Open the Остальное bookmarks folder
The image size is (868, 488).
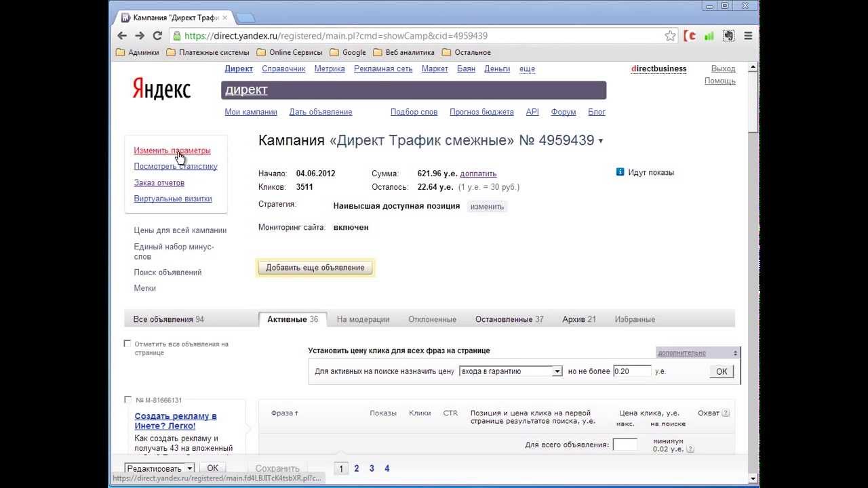466,52
